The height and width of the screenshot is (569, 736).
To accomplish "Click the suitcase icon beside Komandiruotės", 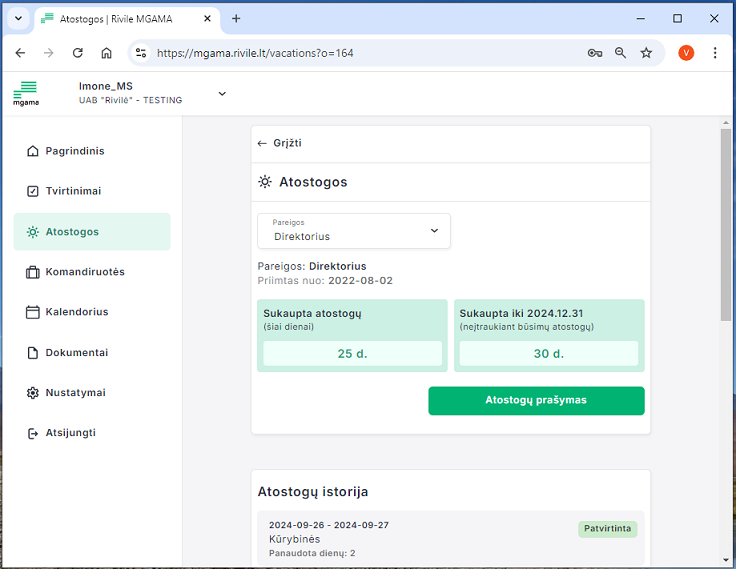I will [x=33, y=272].
